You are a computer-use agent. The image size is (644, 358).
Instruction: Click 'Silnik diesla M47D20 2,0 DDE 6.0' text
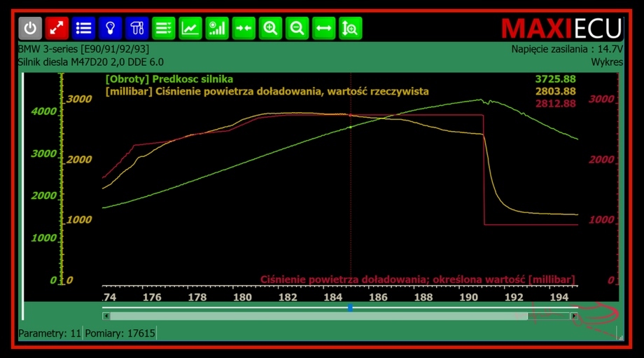[x=91, y=62]
